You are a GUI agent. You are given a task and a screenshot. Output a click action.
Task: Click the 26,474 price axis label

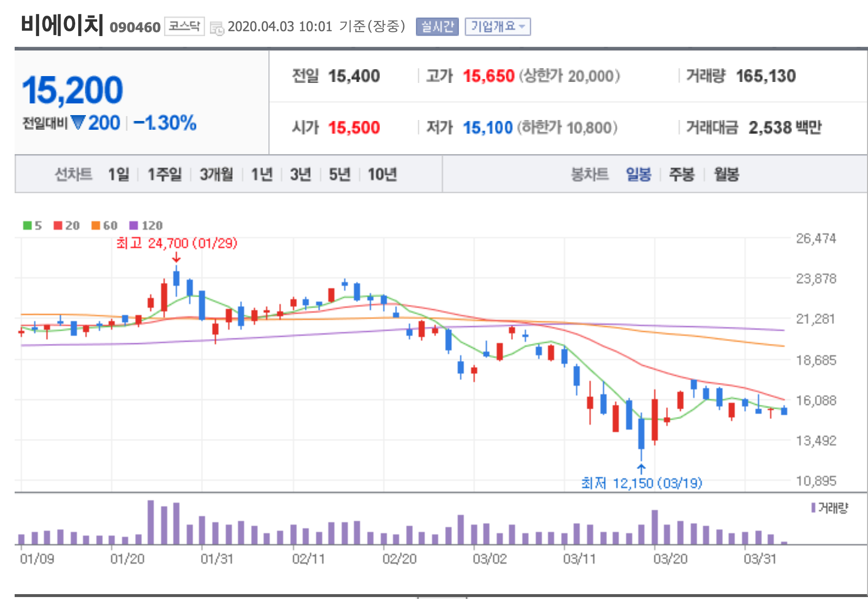click(x=816, y=239)
